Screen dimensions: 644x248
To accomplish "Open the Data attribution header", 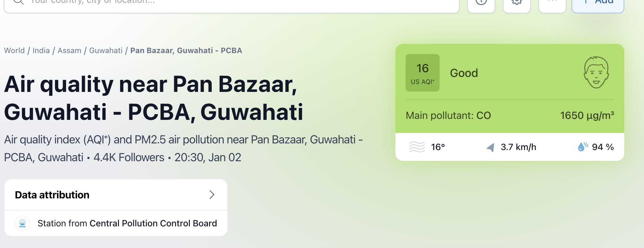I will point(52,195).
